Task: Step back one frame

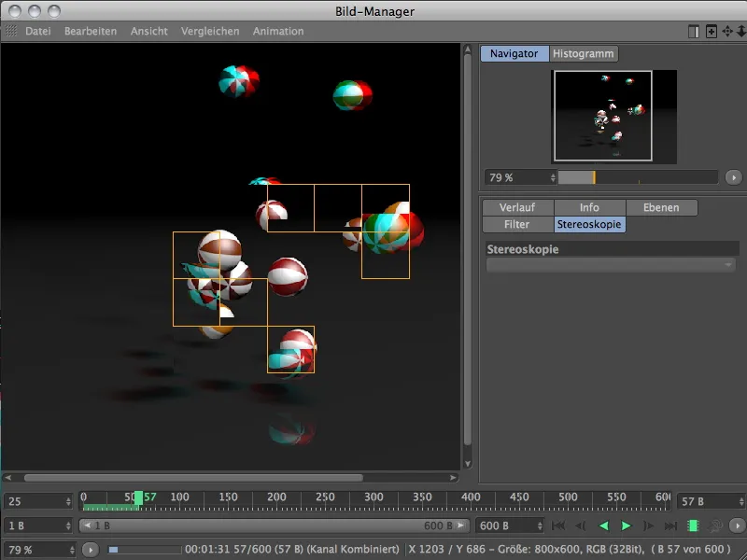Action: 580,525
